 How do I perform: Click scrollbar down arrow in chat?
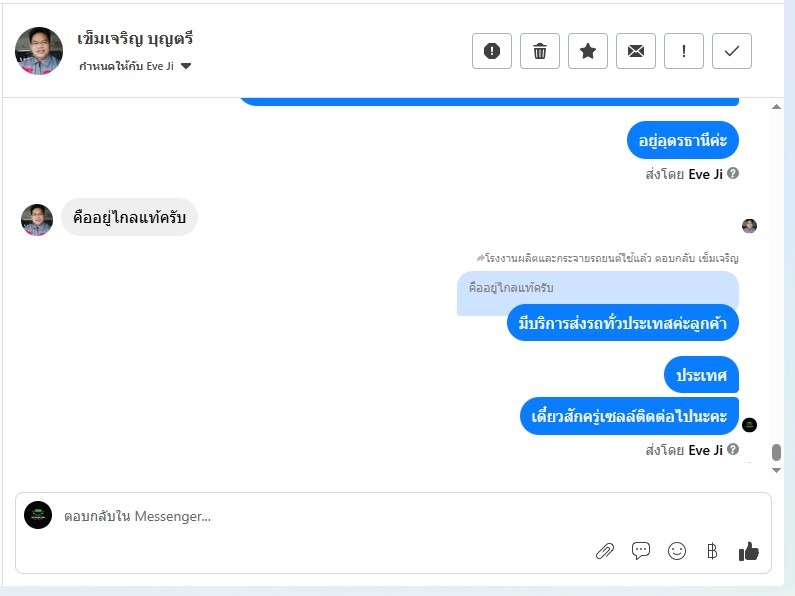coord(776,470)
